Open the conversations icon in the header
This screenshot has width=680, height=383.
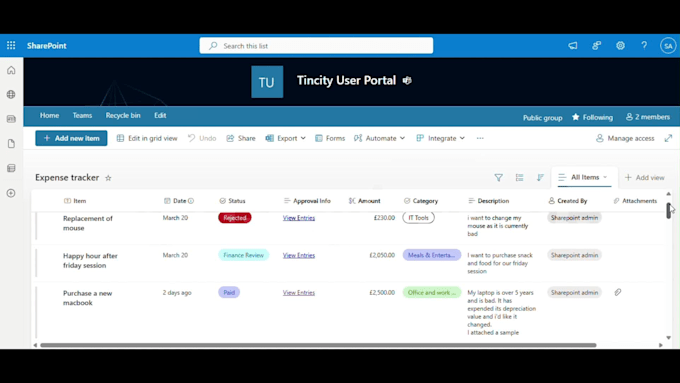(597, 46)
